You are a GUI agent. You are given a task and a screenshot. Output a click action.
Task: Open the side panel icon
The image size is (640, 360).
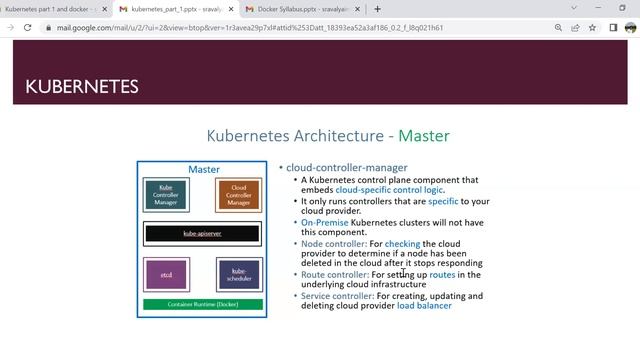613,28
